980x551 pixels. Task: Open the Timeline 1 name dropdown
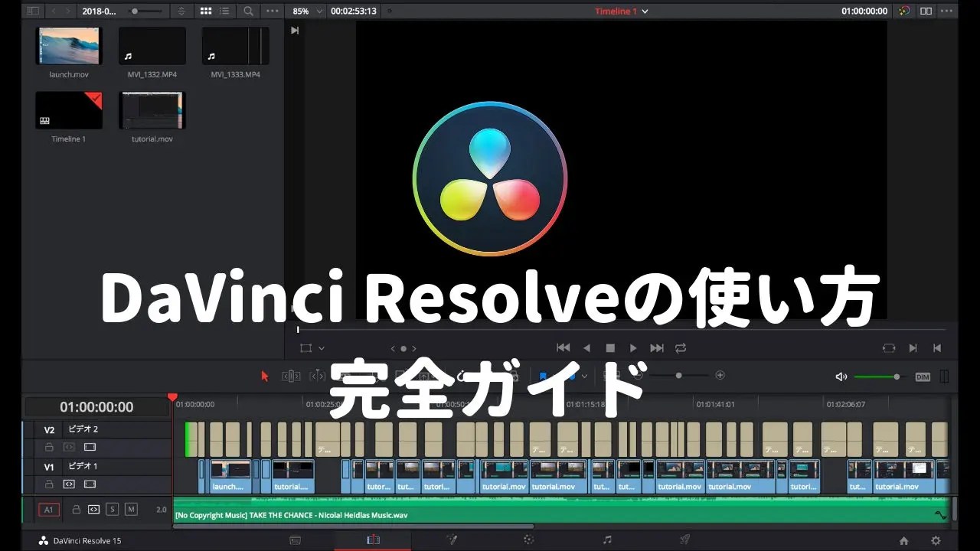622,11
